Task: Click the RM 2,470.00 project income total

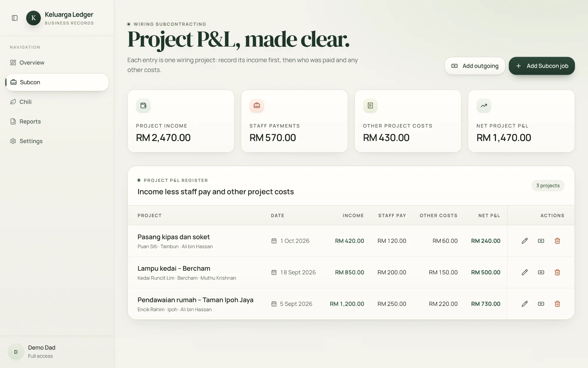Action: point(163,137)
